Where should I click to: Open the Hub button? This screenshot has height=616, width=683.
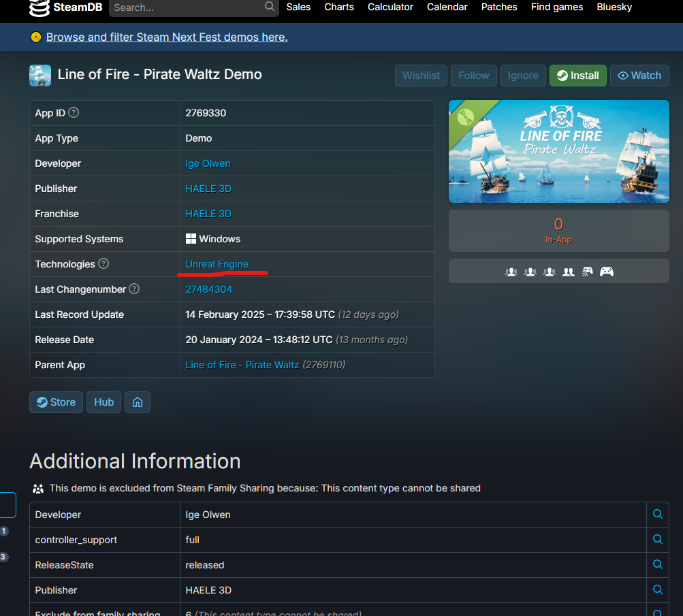pyautogui.click(x=104, y=402)
